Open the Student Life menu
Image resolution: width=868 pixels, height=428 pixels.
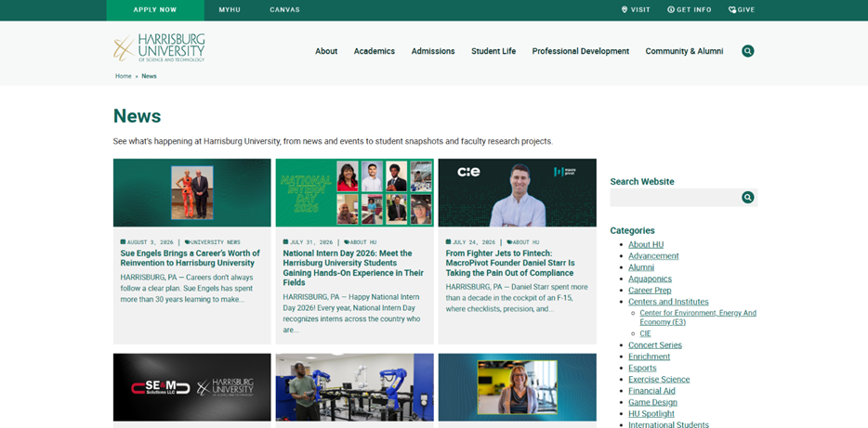pos(493,51)
